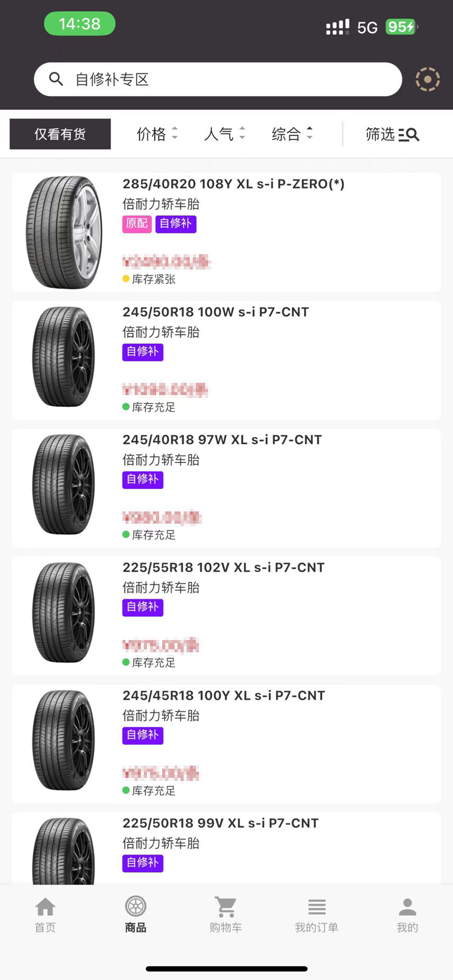The width and height of the screenshot is (453, 980).
Task: Open my orders list icon
Action: 316,907
